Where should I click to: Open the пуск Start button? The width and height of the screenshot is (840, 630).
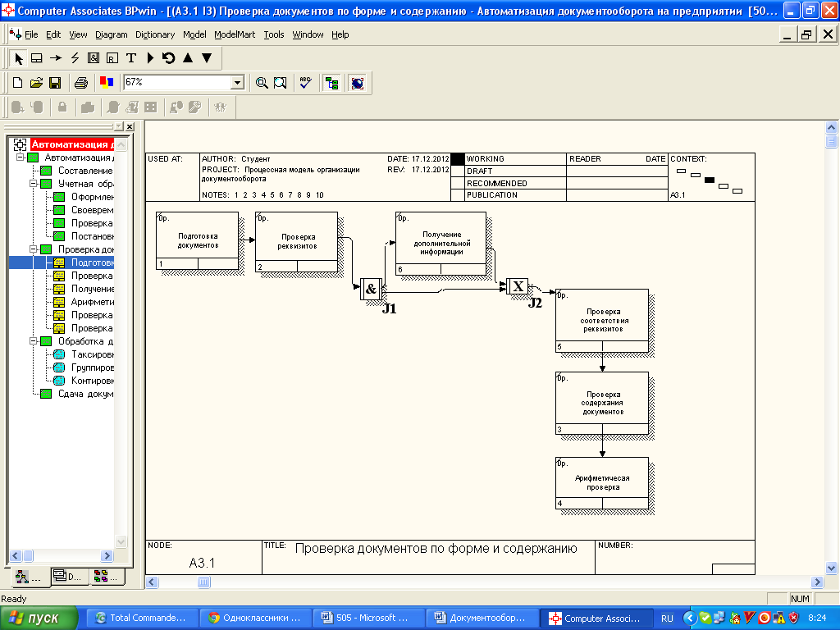point(39,619)
